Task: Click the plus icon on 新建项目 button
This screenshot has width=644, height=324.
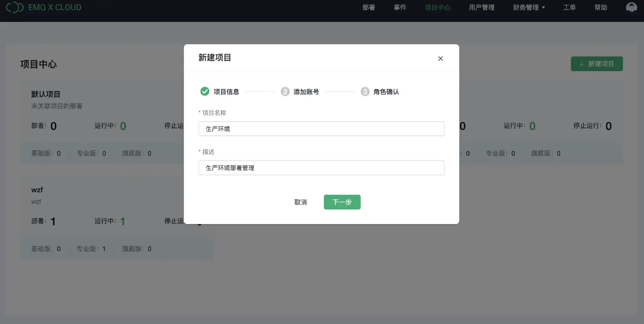Action: pos(581,64)
